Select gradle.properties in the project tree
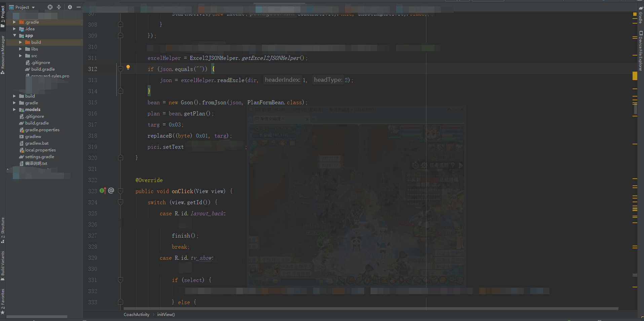Viewport: 644px width, 321px height. point(42,130)
